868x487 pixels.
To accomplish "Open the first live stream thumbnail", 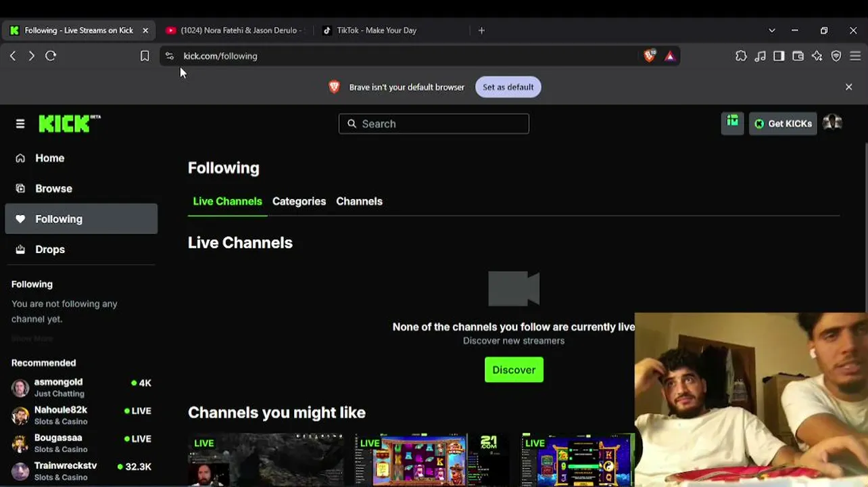I will (266, 460).
